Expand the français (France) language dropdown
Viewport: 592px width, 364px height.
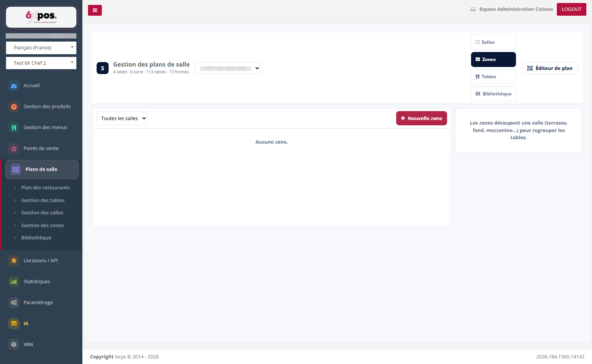coord(41,48)
